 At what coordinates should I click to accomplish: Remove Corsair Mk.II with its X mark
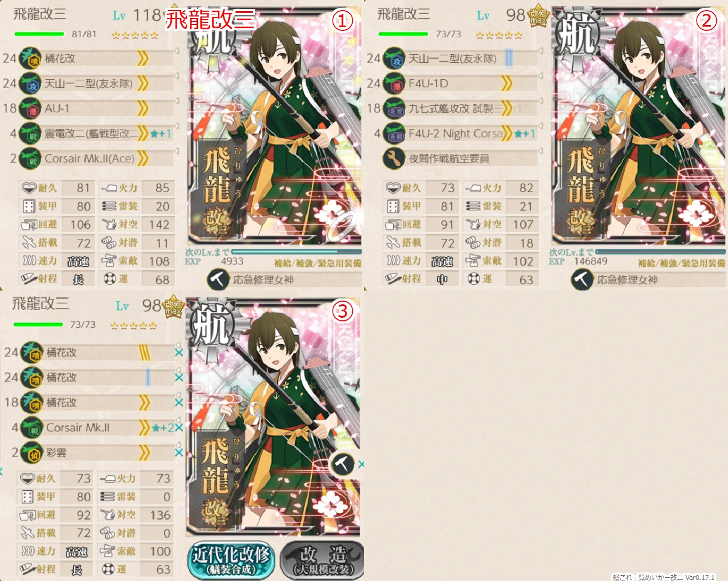[x=179, y=428]
